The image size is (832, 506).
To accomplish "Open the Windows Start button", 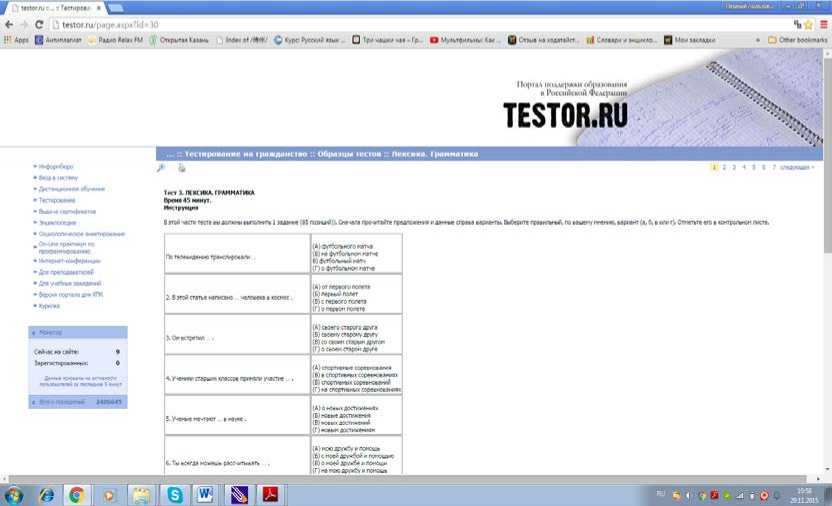I will pyautogui.click(x=14, y=495).
